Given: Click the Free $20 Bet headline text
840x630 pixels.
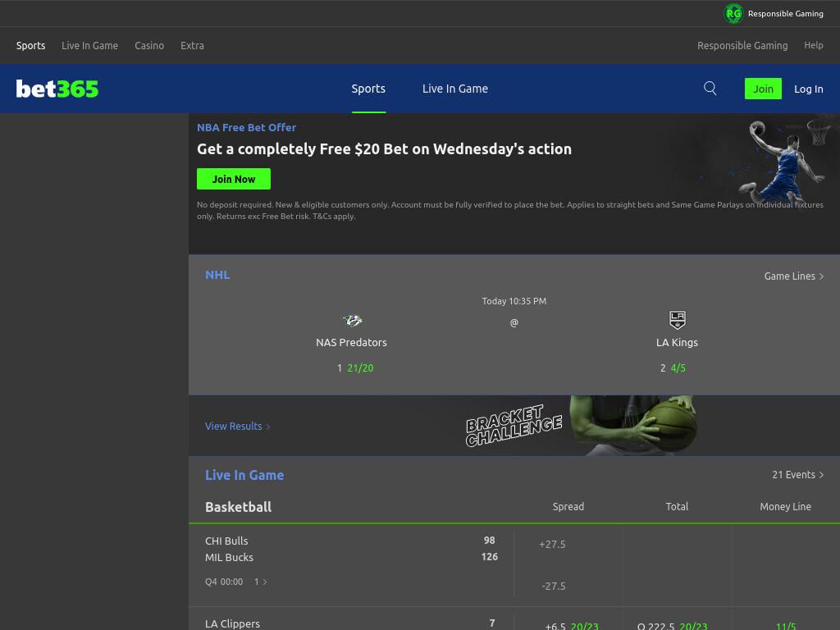Looking at the screenshot, I should pos(384,149).
